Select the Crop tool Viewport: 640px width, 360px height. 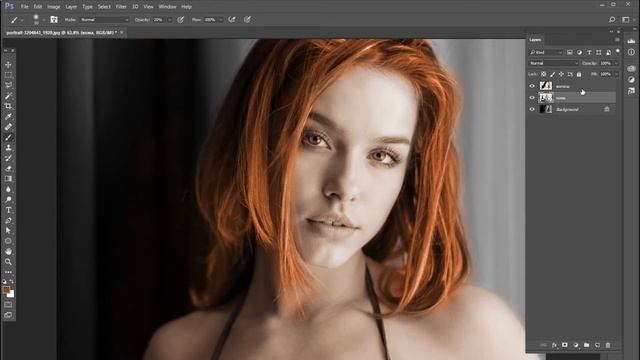pos(8,106)
